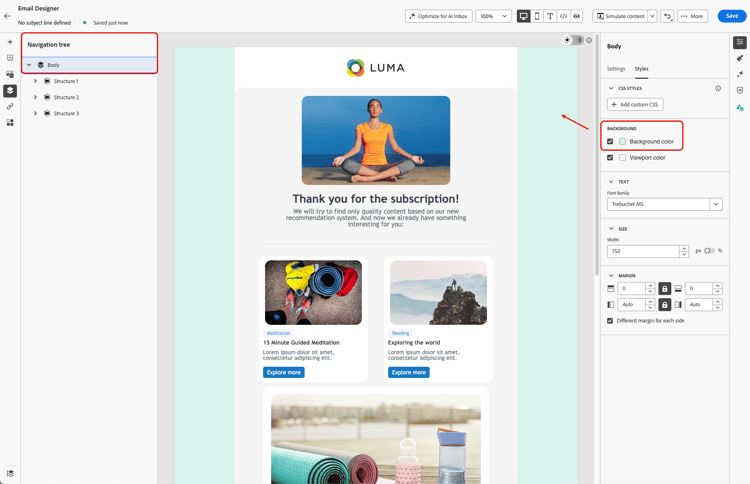Select the LUMA logo in email

click(x=375, y=68)
